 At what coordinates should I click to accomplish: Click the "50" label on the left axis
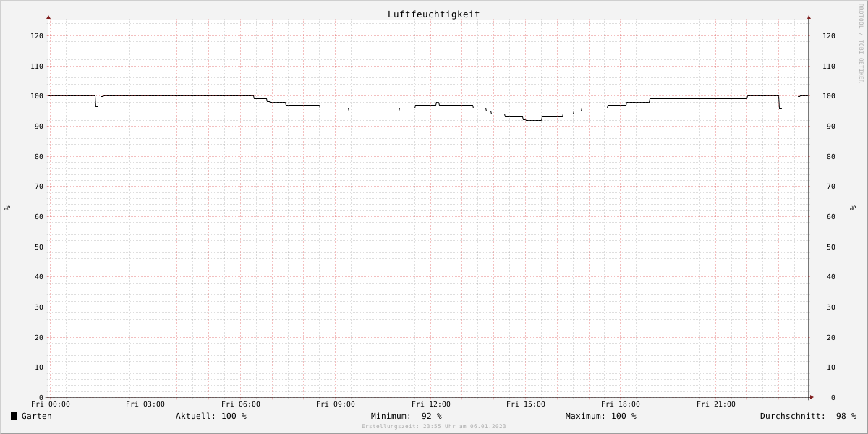[39, 247]
